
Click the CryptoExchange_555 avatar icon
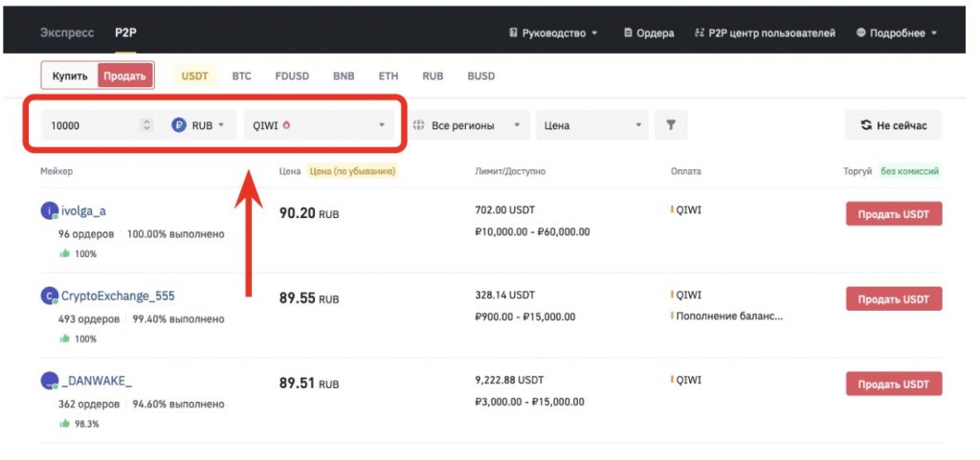coord(50,296)
